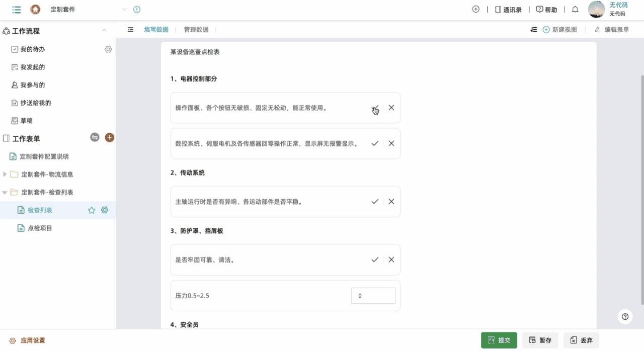Collapse the 定制套件-检查列表 folder
This screenshot has width=644, height=351.
tap(5, 192)
